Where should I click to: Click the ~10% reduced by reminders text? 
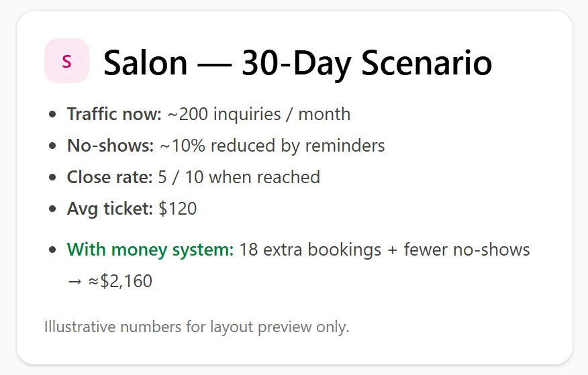273,146
